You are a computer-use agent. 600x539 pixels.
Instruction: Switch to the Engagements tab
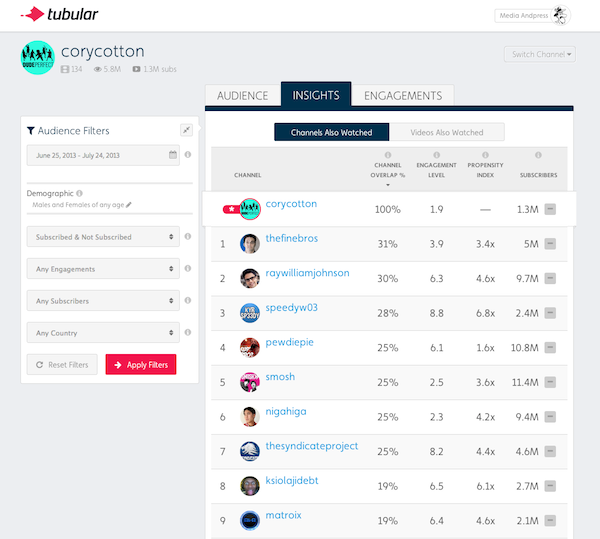pos(402,96)
